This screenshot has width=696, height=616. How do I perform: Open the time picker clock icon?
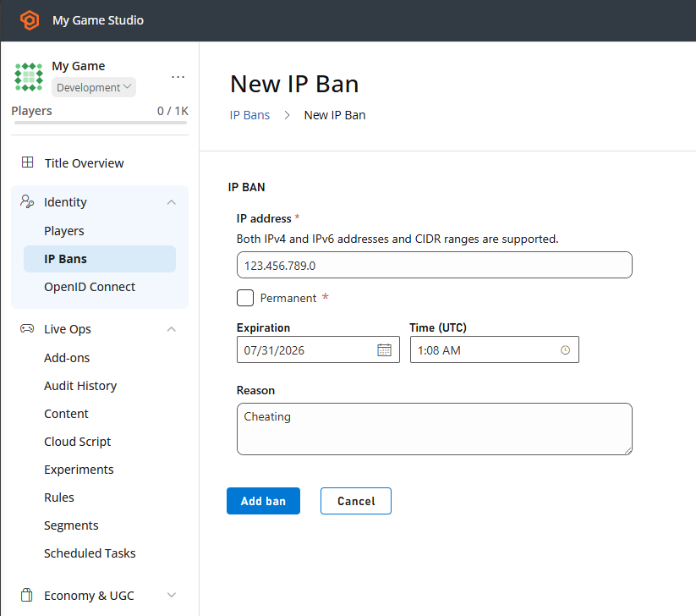point(565,350)
